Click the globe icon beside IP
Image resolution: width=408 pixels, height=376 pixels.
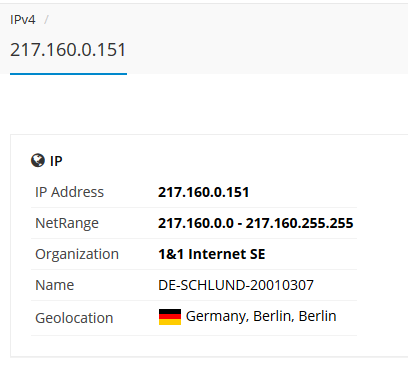click(x=38, y=160)
